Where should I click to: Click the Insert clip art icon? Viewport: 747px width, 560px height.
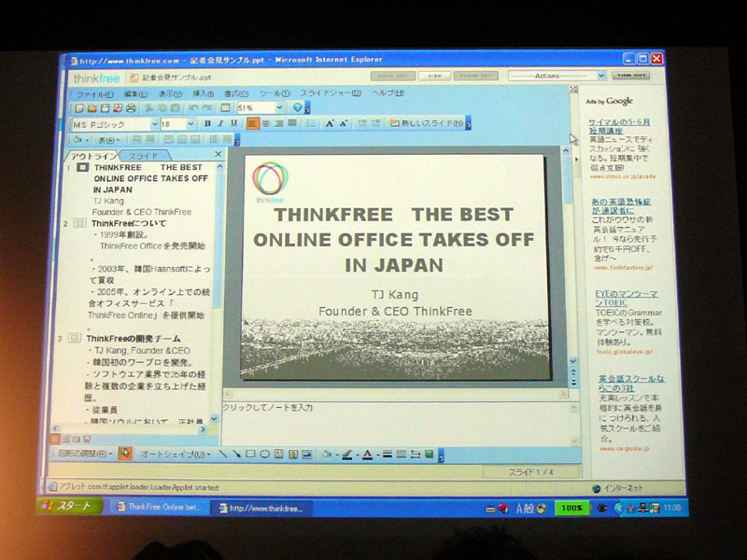pos(293,454)
